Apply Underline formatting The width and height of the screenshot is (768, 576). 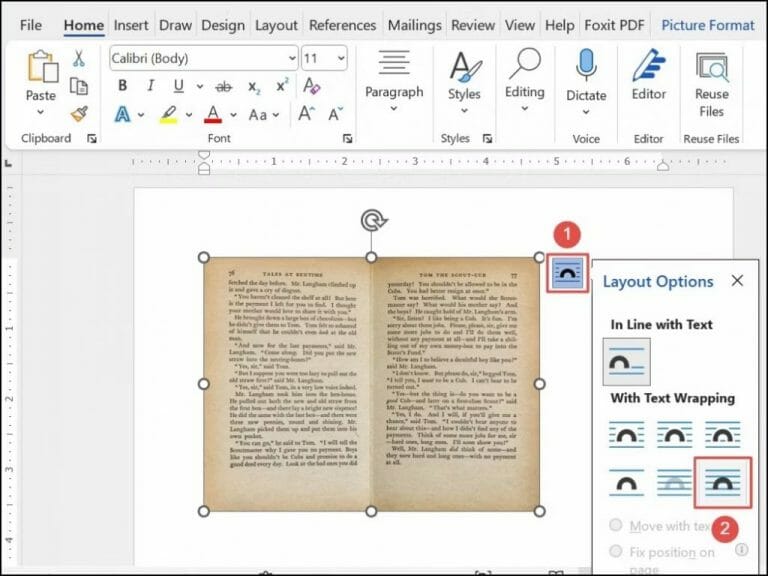click(x=178, y=86)
